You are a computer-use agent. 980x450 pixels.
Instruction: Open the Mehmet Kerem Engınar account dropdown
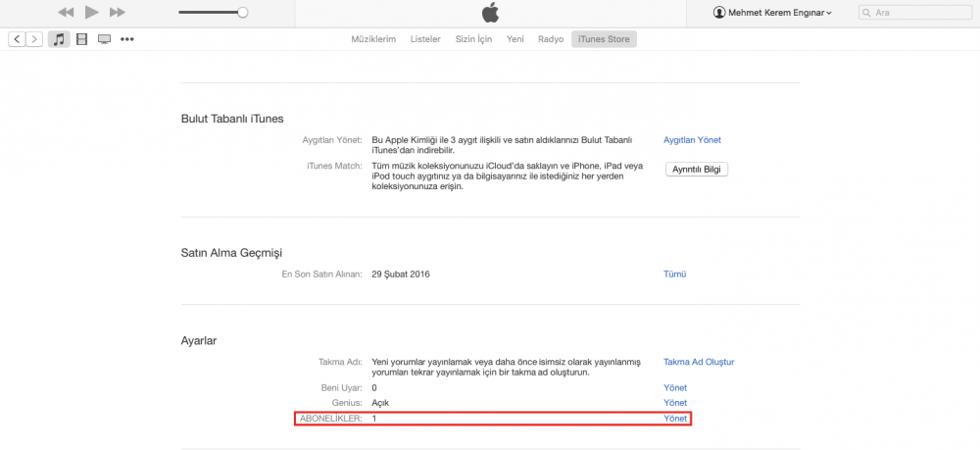772,13
